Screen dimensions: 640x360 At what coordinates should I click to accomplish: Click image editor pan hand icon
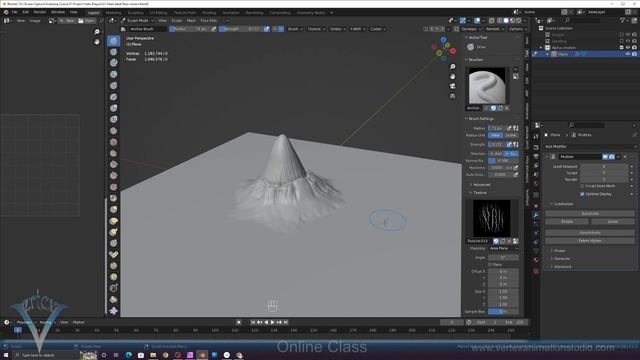(97, 42)
